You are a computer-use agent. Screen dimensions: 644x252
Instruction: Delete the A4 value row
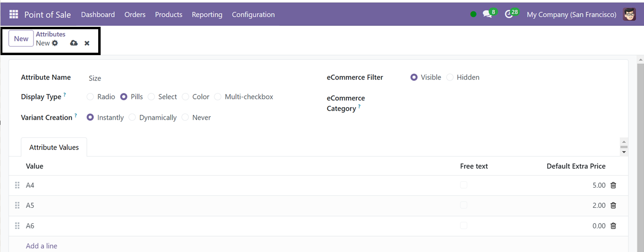[613, 185]
